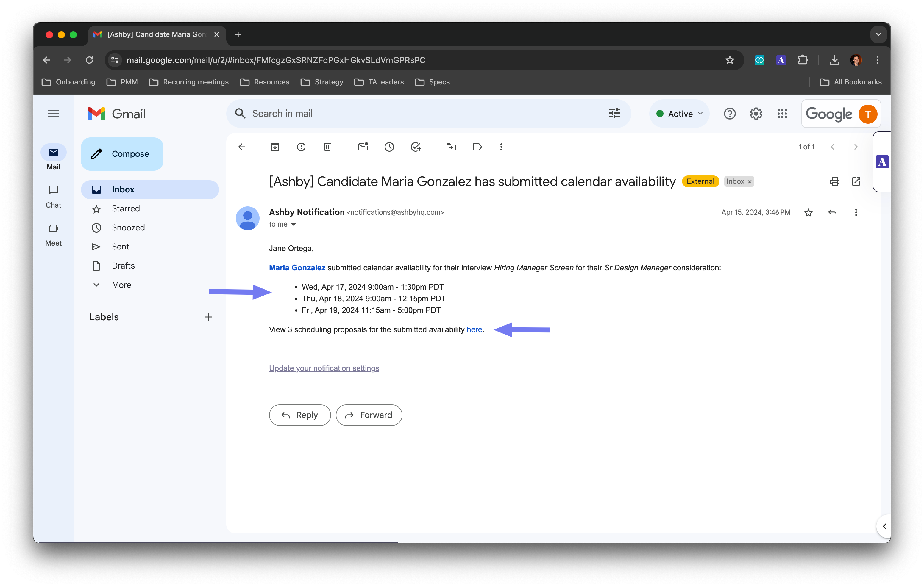Image resolution: width=924 pixels, height=587 pixels.
Task: Expand the 'to me' recipient details
Action: (x=294, y=225)
